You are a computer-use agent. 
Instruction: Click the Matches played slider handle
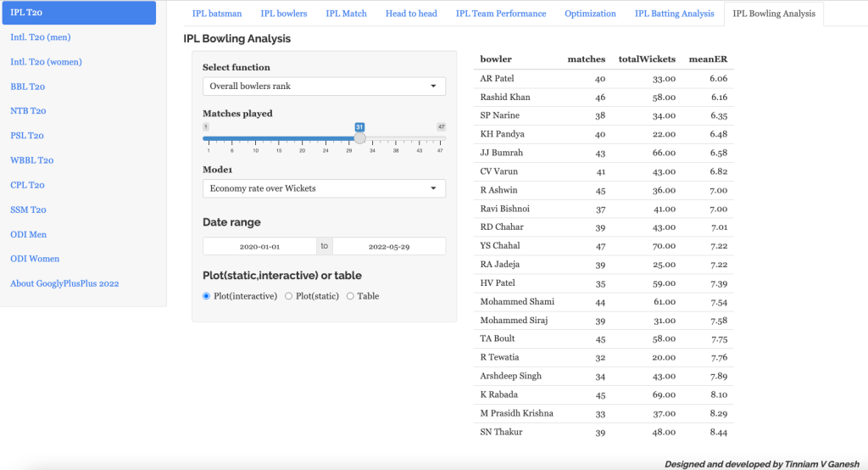359,137
